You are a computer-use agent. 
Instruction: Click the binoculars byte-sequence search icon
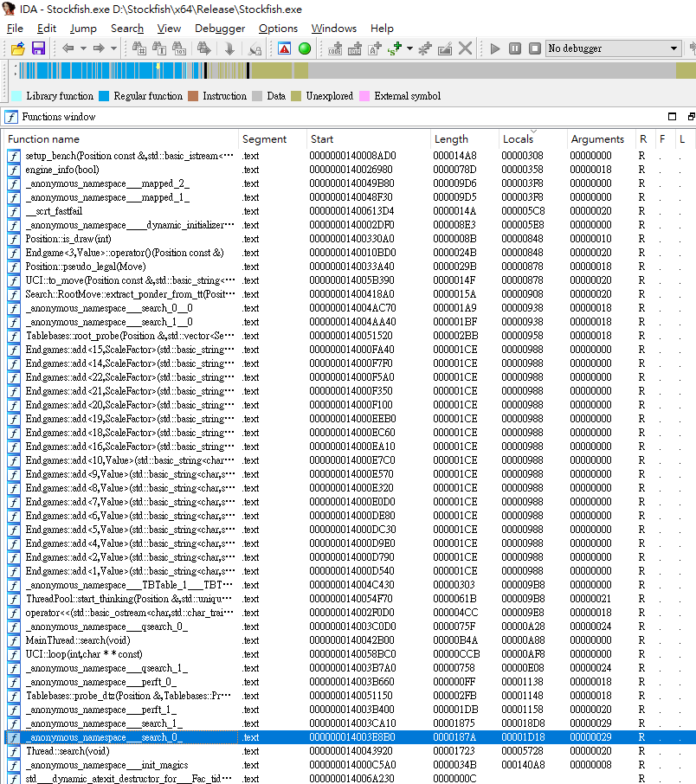point(179,48)
